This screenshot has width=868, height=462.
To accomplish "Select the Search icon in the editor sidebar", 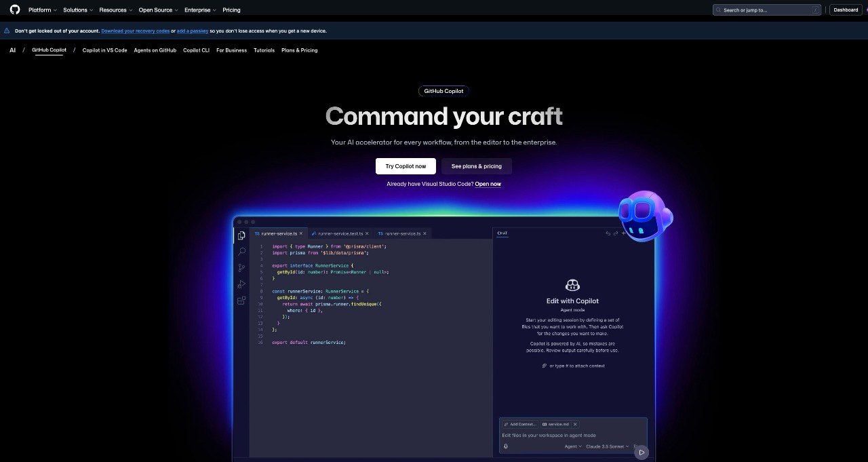I will point(241,252).
